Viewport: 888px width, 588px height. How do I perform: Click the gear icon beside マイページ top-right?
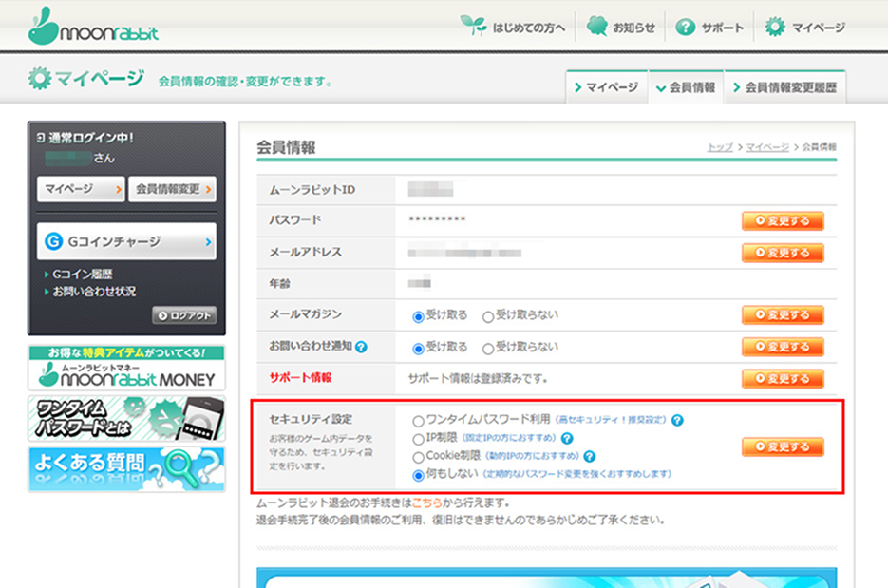[776, 27]
